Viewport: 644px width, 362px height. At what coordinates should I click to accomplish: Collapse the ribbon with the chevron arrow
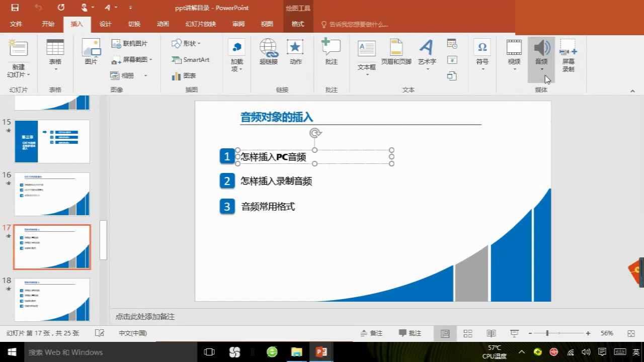(x=632, y=91)
